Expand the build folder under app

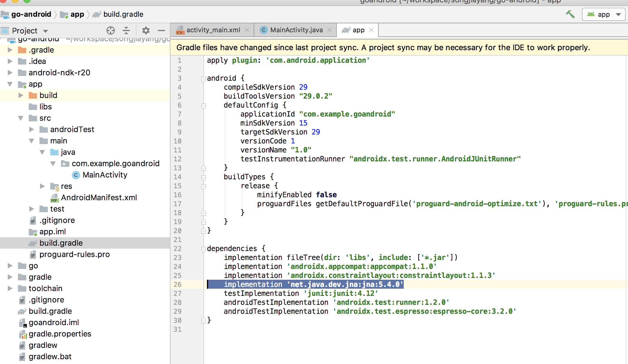(21, 95)
